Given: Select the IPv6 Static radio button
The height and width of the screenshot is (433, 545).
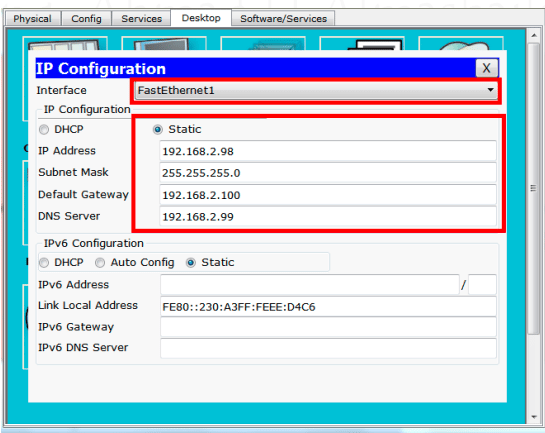Looking at the screenshot, I should pos(190,263).
